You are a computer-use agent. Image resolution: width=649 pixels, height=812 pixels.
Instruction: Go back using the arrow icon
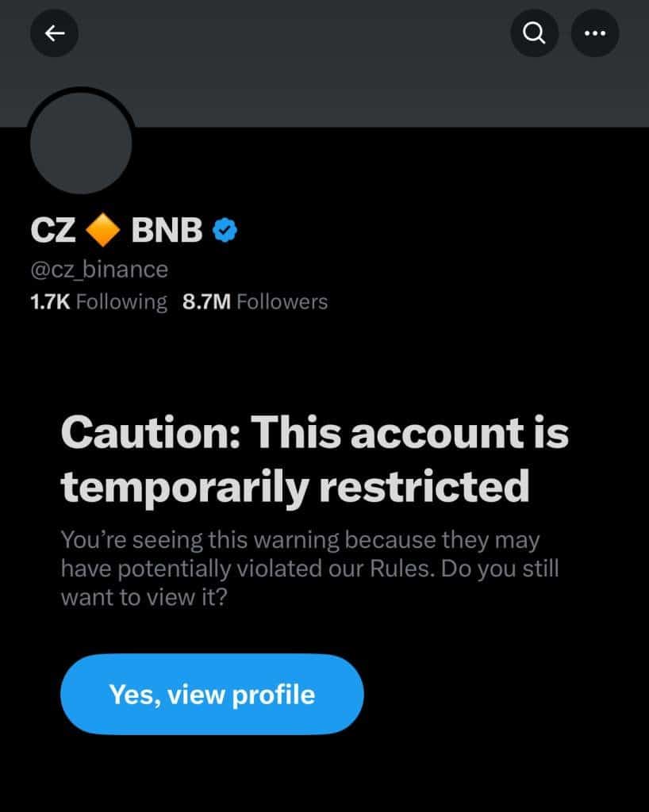coord(54,33)
